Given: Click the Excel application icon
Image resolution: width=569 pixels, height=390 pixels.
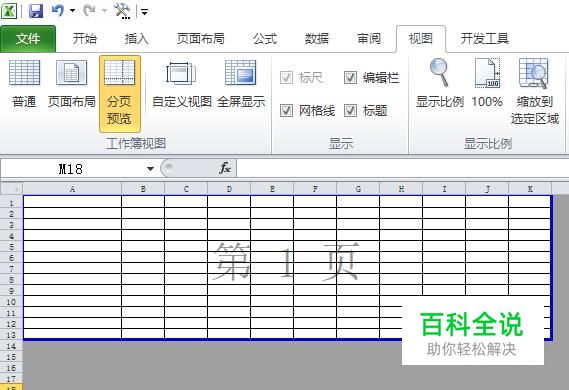Looking at the screenshot, I should (x=9, y=11).
